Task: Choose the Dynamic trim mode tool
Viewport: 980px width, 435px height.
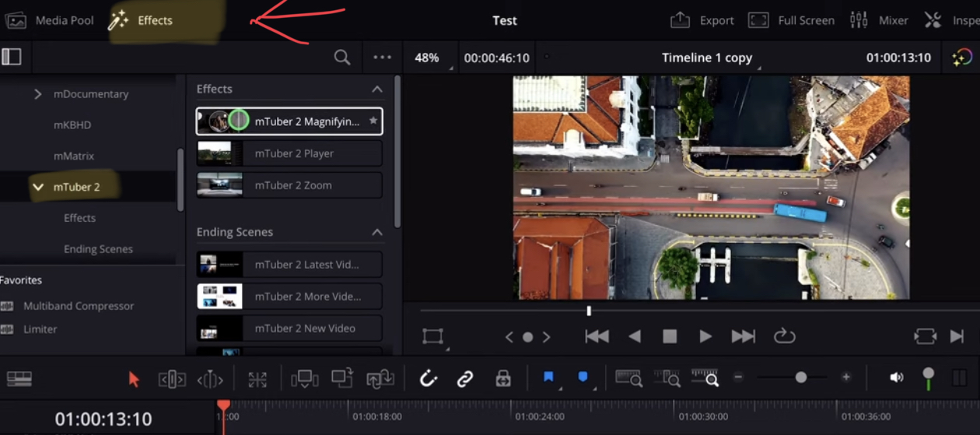Action: tap(210, 380)
